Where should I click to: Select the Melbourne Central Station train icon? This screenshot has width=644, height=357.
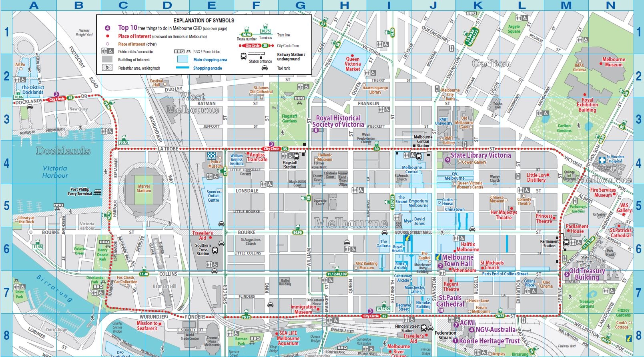click(x=419, y=156)
